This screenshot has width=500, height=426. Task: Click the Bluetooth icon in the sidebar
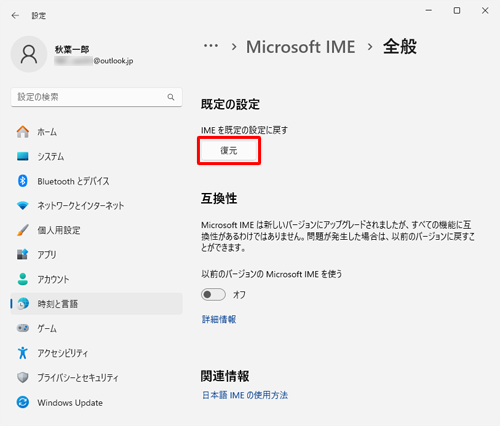(23, 181)
